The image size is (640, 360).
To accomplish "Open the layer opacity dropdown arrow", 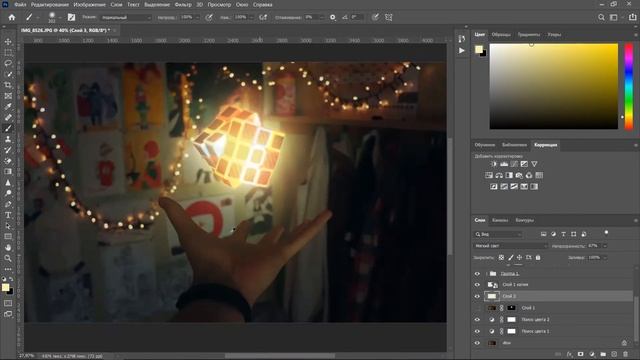I will click(x=605, y=246).
